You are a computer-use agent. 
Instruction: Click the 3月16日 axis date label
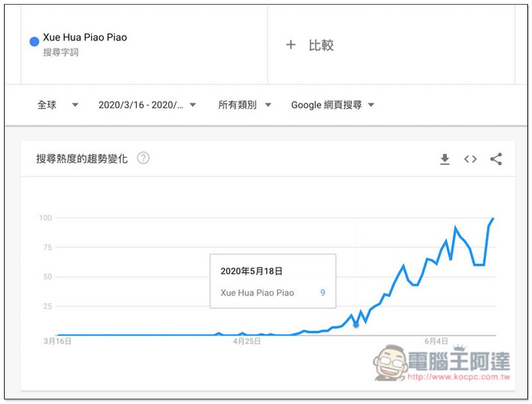point(58,341)
